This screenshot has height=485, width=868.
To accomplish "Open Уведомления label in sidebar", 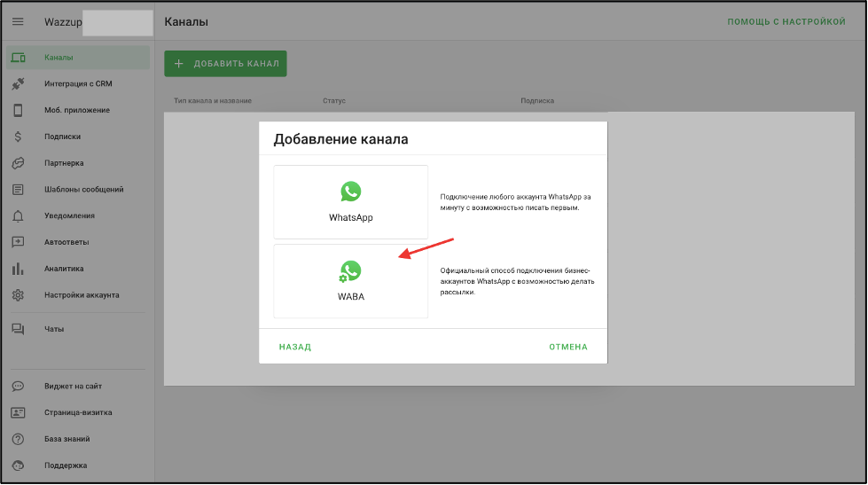I will tap(69, 216).
